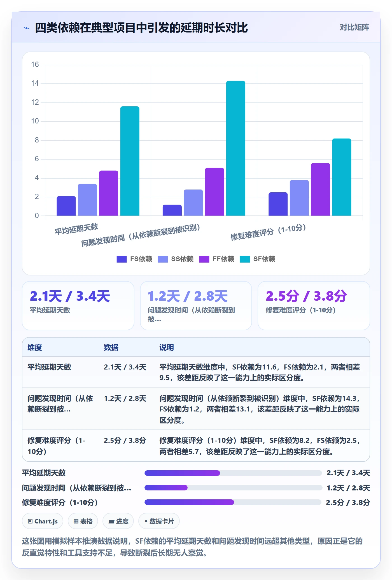The width and height of the screenshot is (392, 580).
Task: Click the 表格 tag chip
Action: 83,521
